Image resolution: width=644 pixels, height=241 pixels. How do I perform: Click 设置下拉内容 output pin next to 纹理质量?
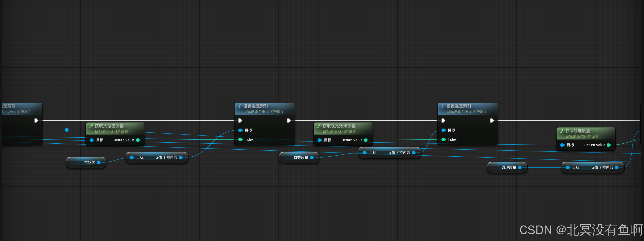[x=617, y=168]
